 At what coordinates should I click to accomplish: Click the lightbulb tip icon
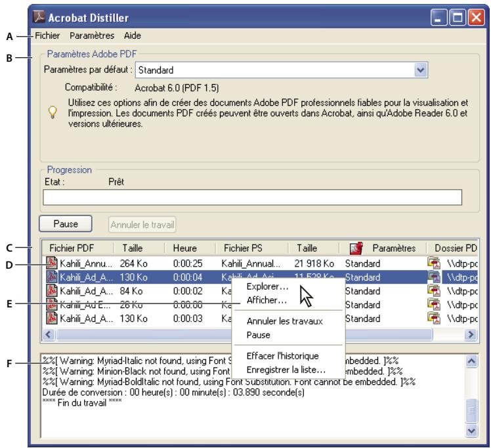tap(53, 112)
